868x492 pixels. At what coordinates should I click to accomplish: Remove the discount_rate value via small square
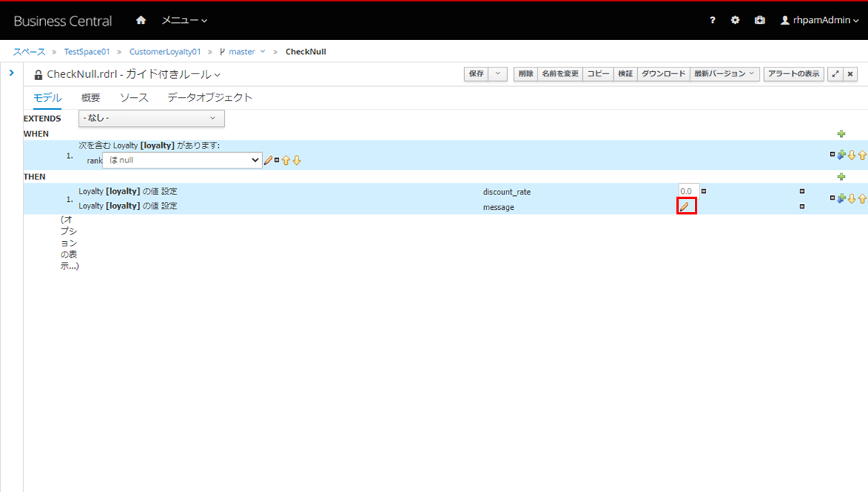[x=704, y=191]
